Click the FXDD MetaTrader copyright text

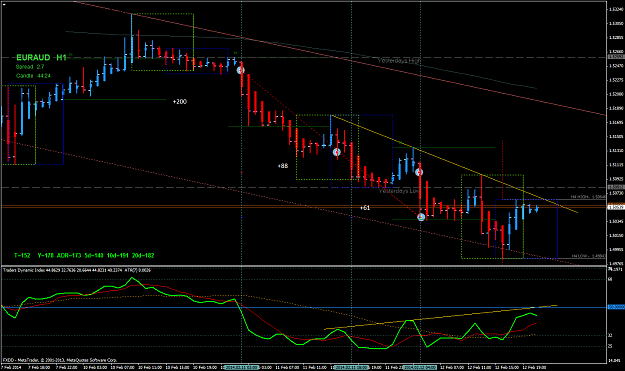tap(60, 360)
